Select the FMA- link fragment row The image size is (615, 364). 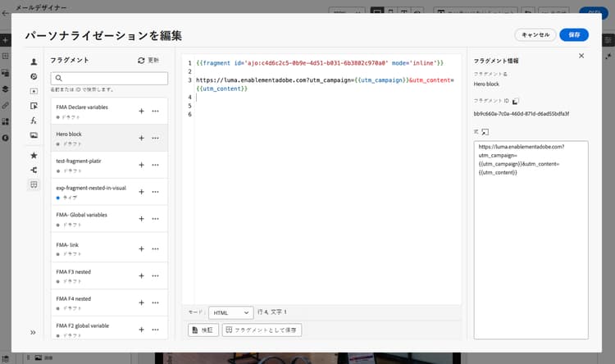pos(109,248)
